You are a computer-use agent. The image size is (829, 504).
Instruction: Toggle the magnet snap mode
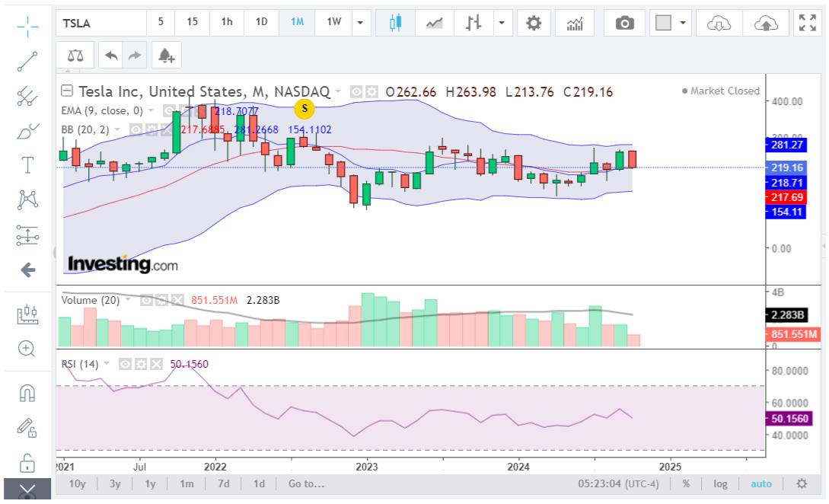click(x=27, y=393)
